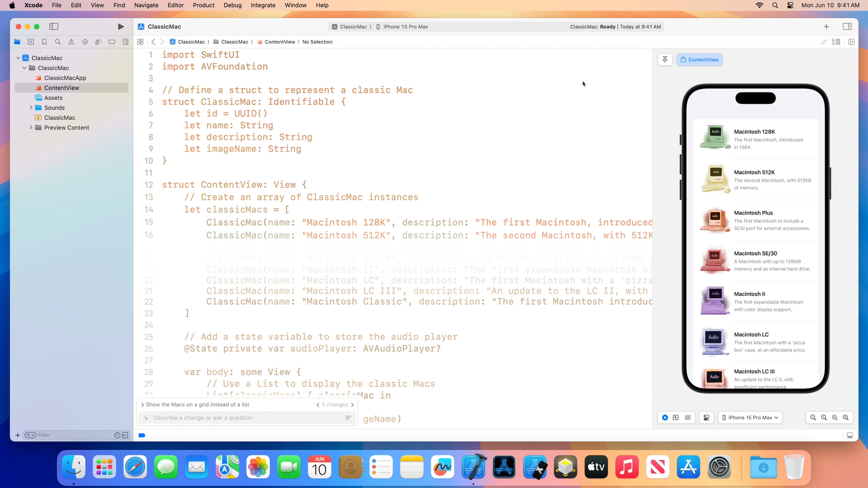Go back in editor history

pos(153,42)
